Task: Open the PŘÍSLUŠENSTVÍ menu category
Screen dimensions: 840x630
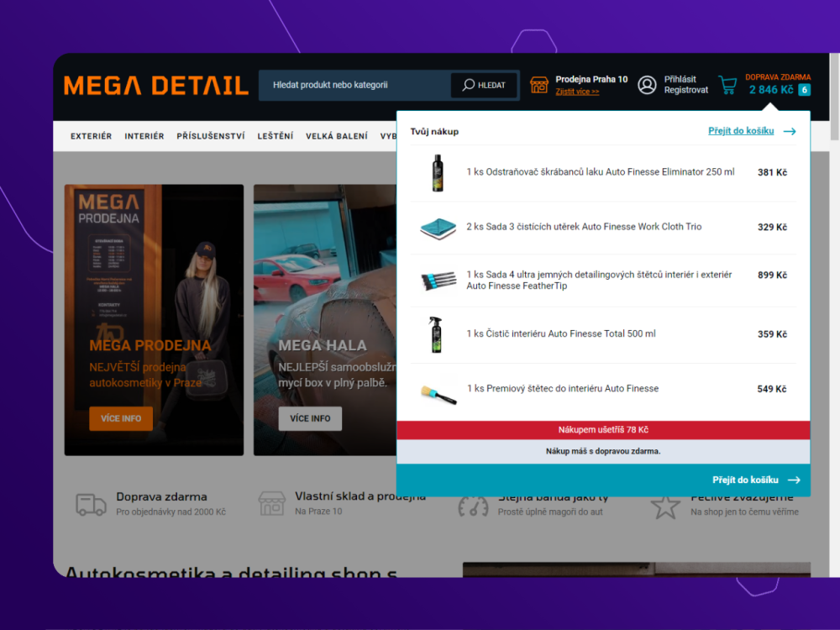Action: pos(211,136)
